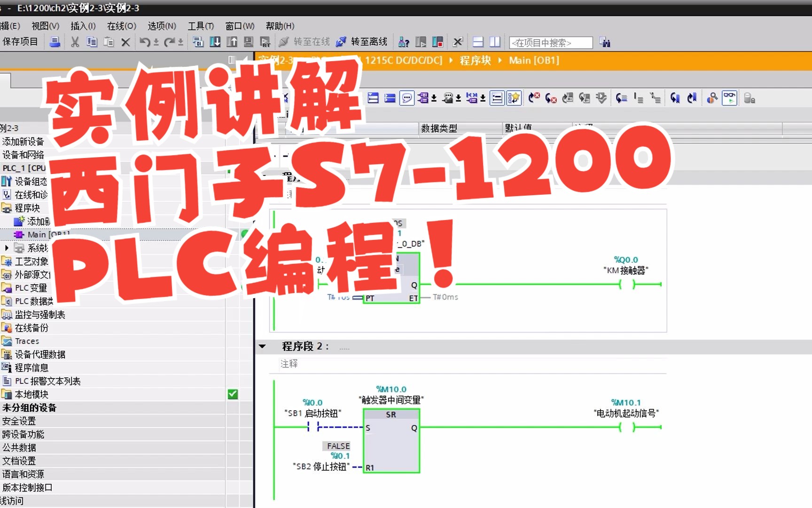The width and height of the screenshot is (812, 508).
Task: Click the Start simulation icon
Action: pos(249,42)
